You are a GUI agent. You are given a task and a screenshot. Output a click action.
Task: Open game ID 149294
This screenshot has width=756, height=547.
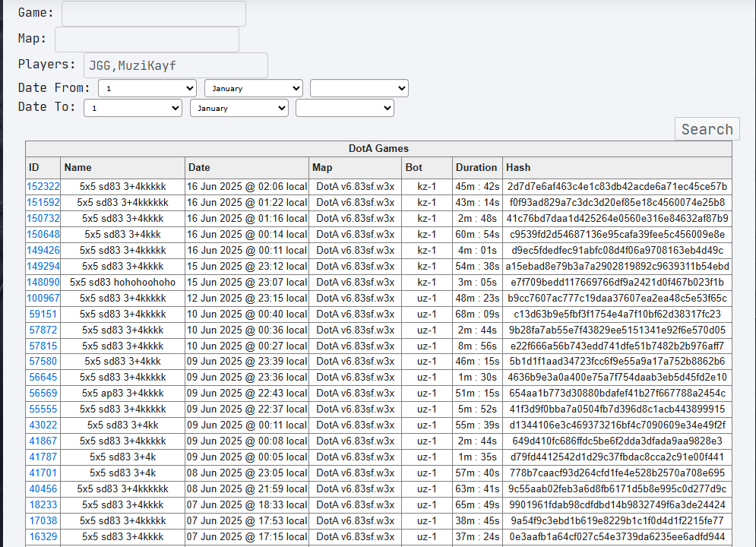43,266
